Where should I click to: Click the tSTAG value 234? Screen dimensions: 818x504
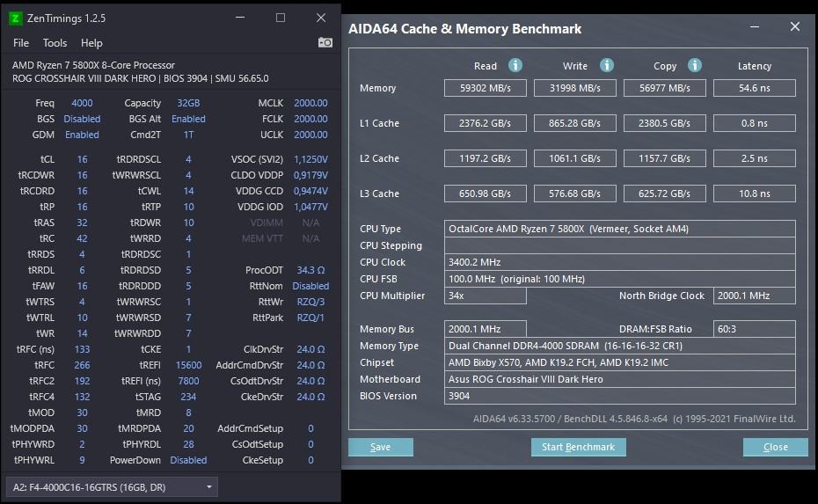tap(188, 397)
